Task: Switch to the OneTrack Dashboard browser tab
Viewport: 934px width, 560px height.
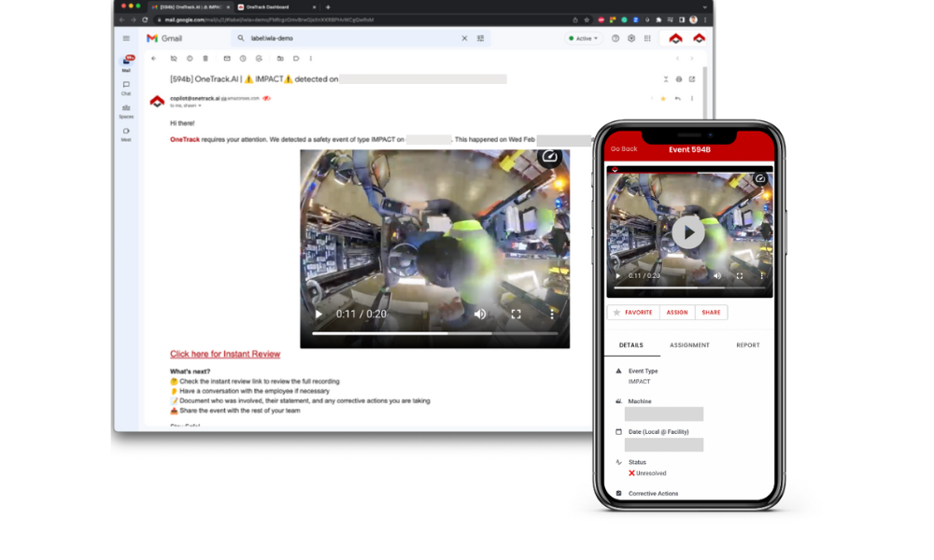Action: tap(266, 7)
